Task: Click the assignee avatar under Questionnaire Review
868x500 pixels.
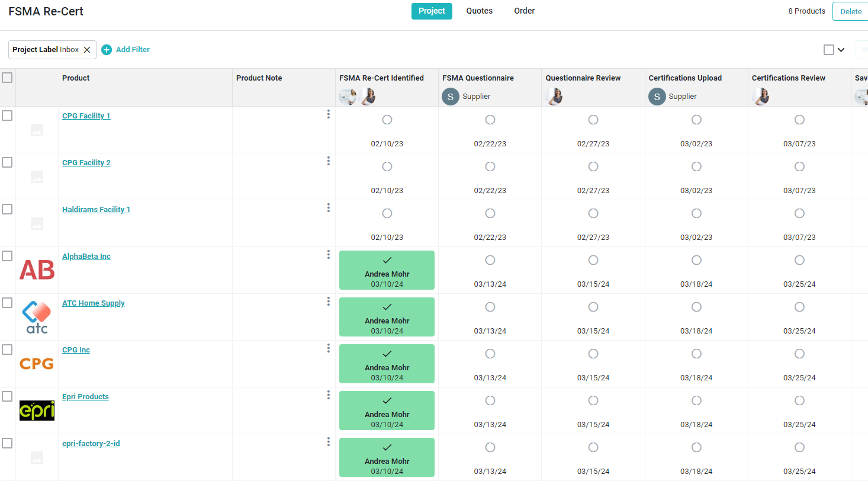Action: (554, 96)
